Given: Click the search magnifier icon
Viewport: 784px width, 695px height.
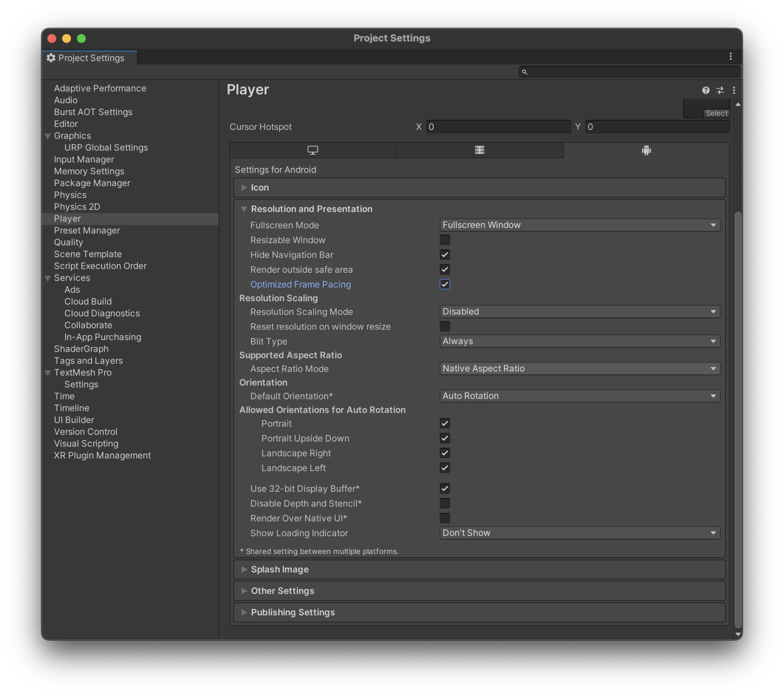Looking at the screenshot, I should [x=525, y=72].
